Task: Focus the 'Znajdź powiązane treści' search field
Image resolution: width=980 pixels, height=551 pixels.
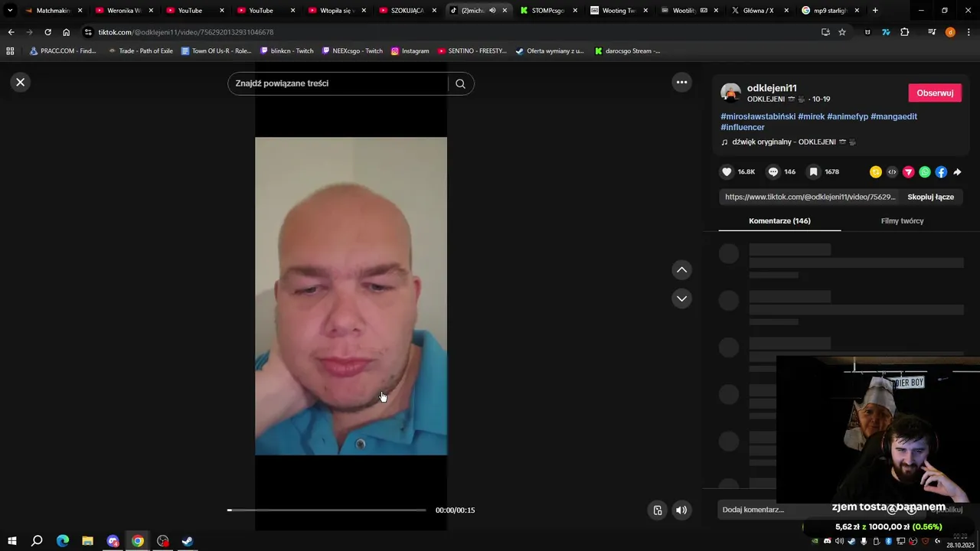Action: (x=338, y=83)
